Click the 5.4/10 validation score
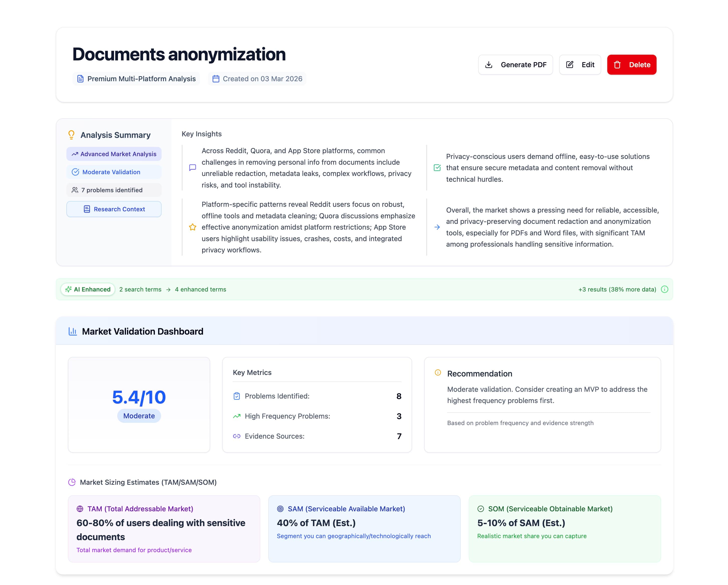728x585 pixels. (139, 397)
